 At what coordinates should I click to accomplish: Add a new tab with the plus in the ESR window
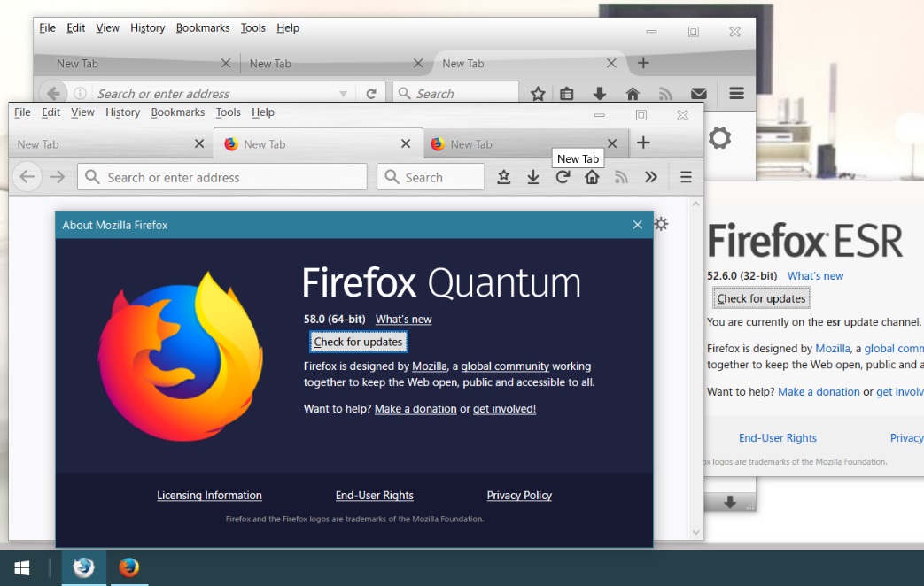[643, 63]
